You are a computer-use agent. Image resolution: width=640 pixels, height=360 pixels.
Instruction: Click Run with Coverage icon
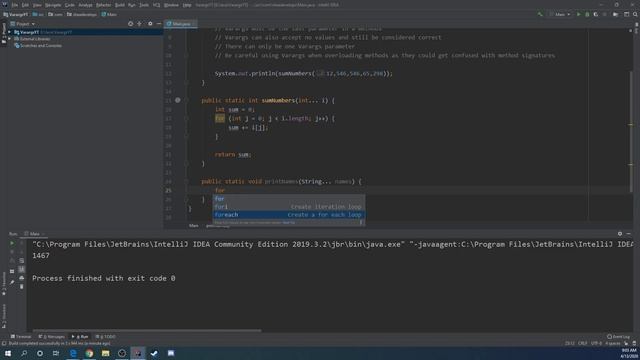(x=596, y=14)
